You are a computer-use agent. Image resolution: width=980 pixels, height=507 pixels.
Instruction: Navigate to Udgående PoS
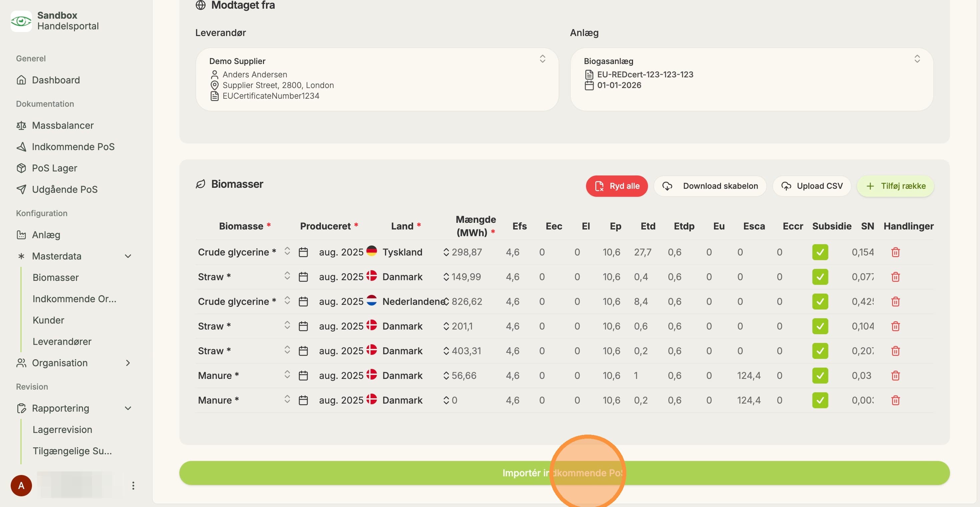57,189
